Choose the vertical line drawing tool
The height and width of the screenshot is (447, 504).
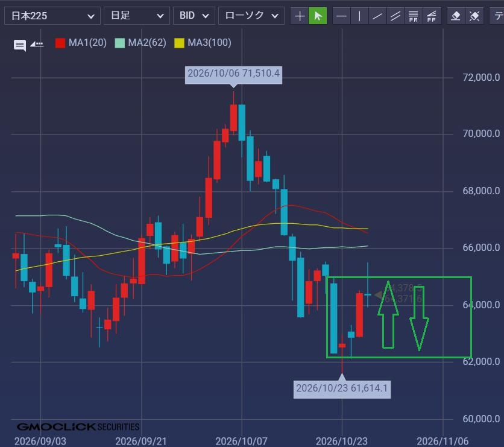coord(359,16)
